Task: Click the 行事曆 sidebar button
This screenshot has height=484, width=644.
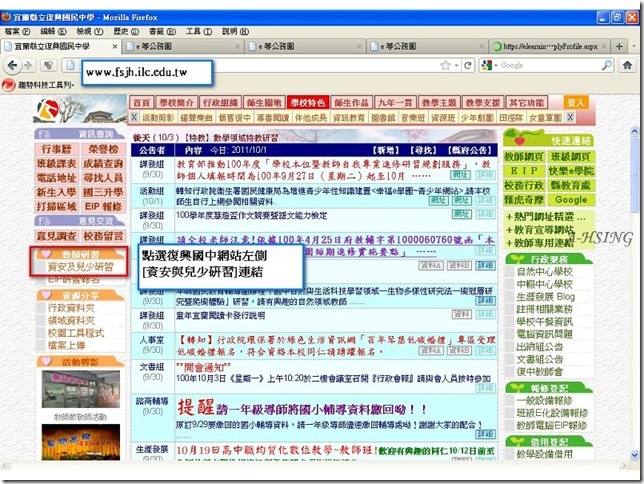Action: [x=56, y=149]
